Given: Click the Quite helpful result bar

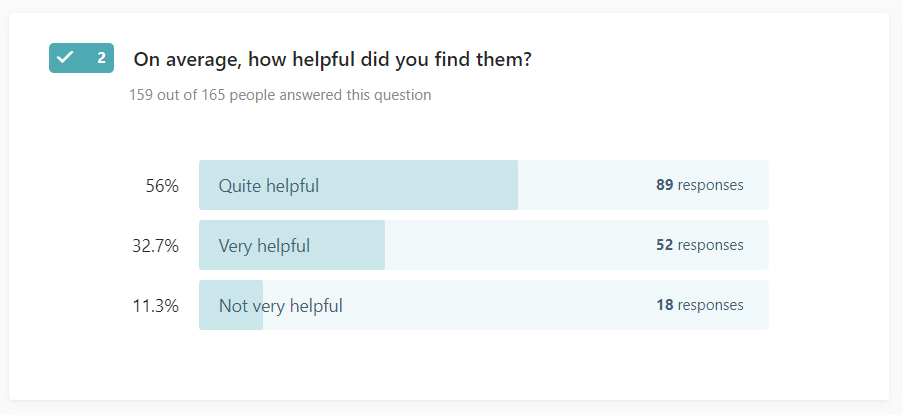Looking at the screenshot, I should coord(484,185).
